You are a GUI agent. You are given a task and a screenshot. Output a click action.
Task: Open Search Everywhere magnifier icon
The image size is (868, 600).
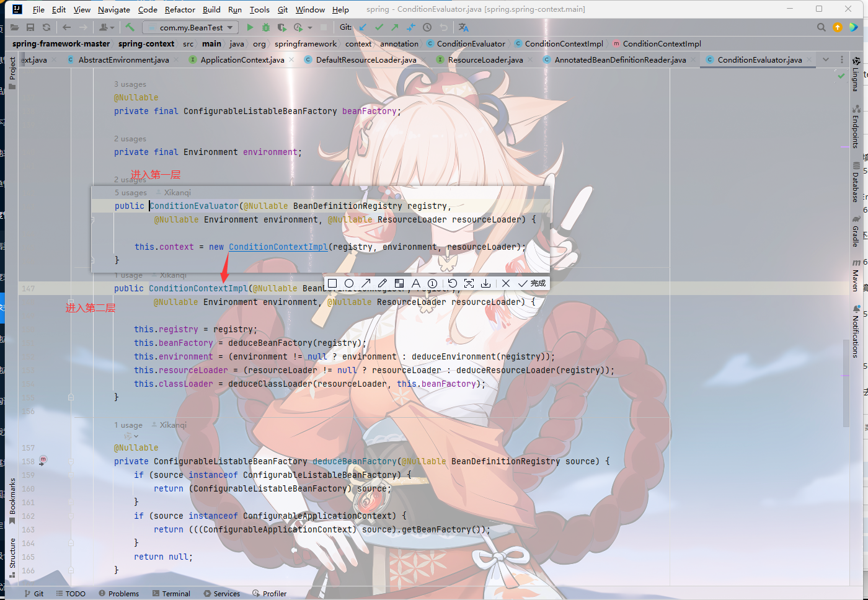(x=821, y=27)
